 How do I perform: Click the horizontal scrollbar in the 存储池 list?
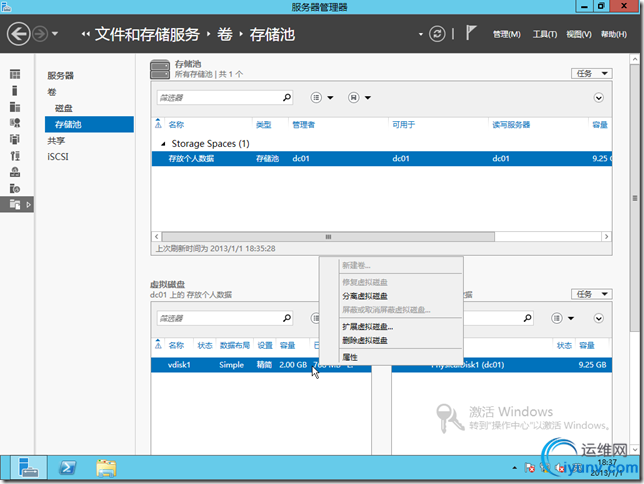pyautogui.click(x=326, y=237)
